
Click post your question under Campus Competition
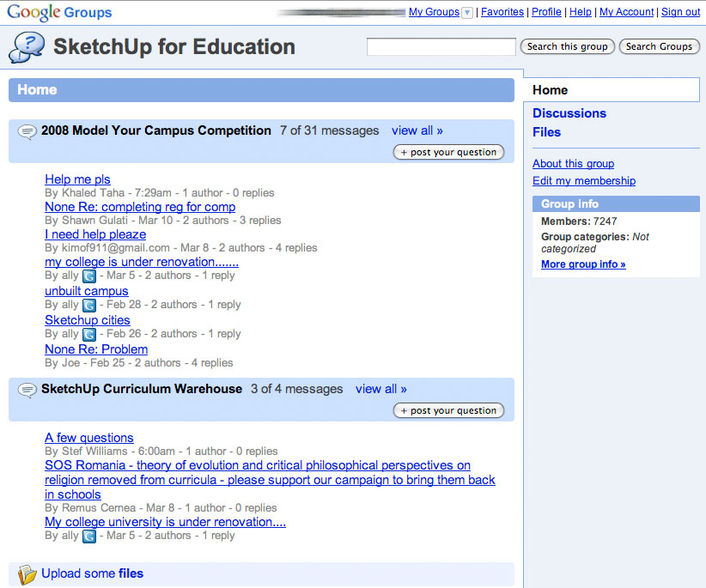pos(448,152)
